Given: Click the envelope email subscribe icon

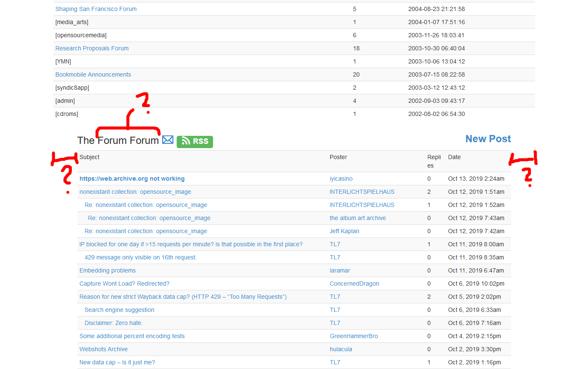Looking at the screenshot, I should pos(168,140).
